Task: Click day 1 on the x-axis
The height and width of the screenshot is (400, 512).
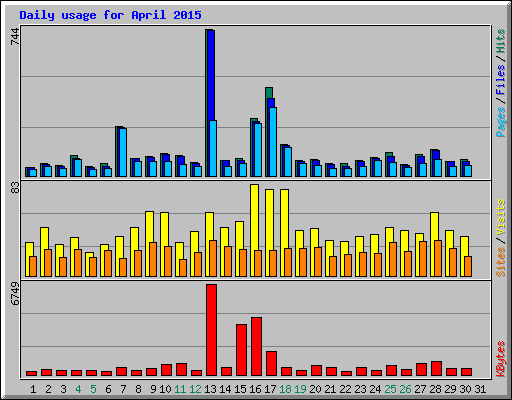Action: (x=33, y=389)
